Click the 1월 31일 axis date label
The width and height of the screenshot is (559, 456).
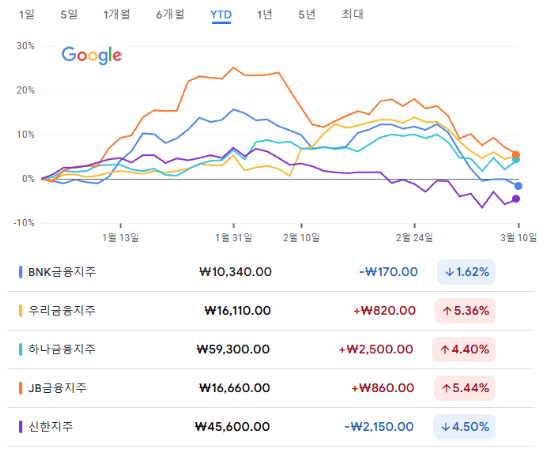(x=234, y=237)
